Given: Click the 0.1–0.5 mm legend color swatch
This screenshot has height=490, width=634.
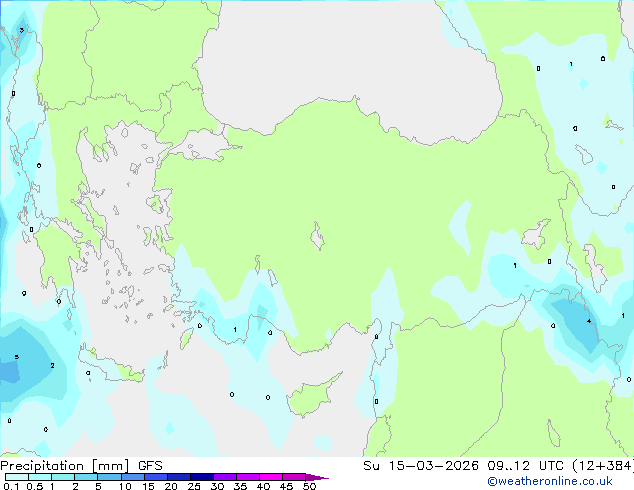Looking at the screenshot, I should 17,477.
